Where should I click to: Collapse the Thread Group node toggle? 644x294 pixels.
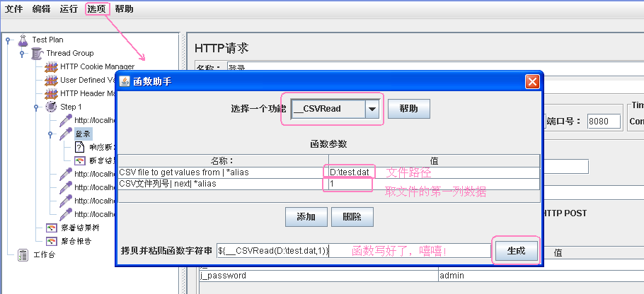coord(22,53)
